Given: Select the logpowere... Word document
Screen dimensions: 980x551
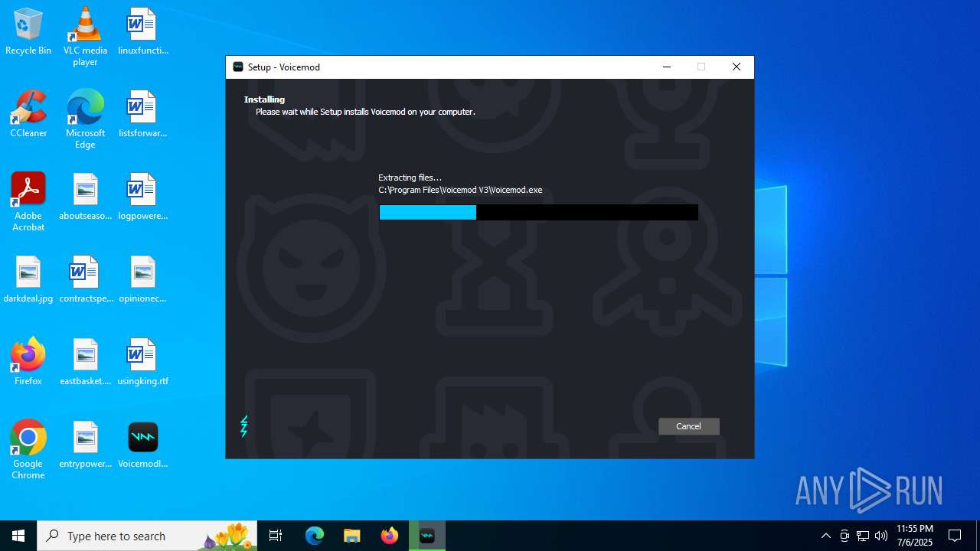Looking at the screenshot, I should click(x=142, y=197).
